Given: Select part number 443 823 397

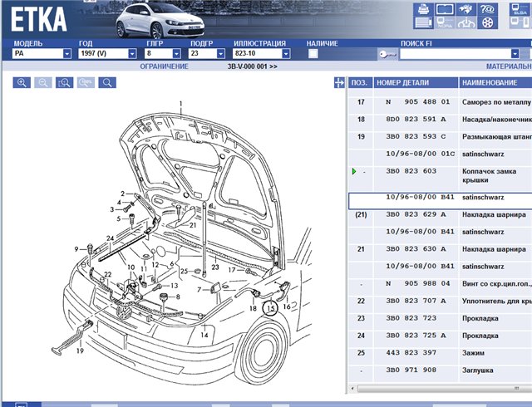Looking at the screenshot, I should (x=411, y=353).
